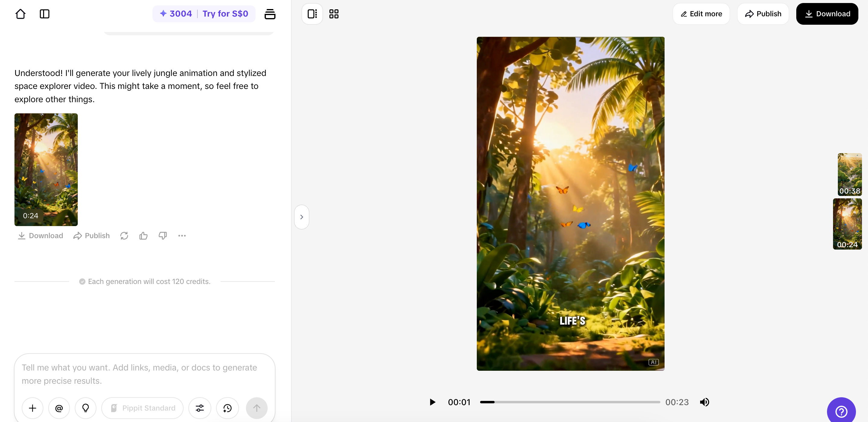Switch to grid view layout

pyautogui.click(x=334, y=14)
